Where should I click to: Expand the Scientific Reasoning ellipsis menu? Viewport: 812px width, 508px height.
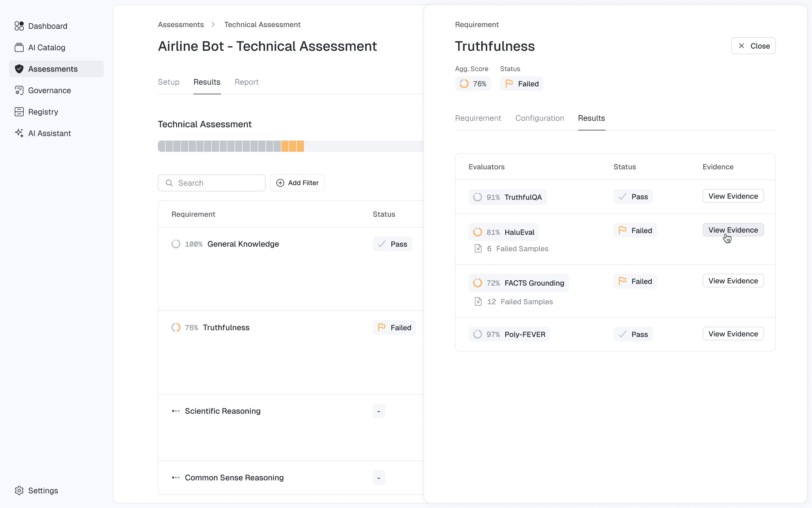(176, 411)
